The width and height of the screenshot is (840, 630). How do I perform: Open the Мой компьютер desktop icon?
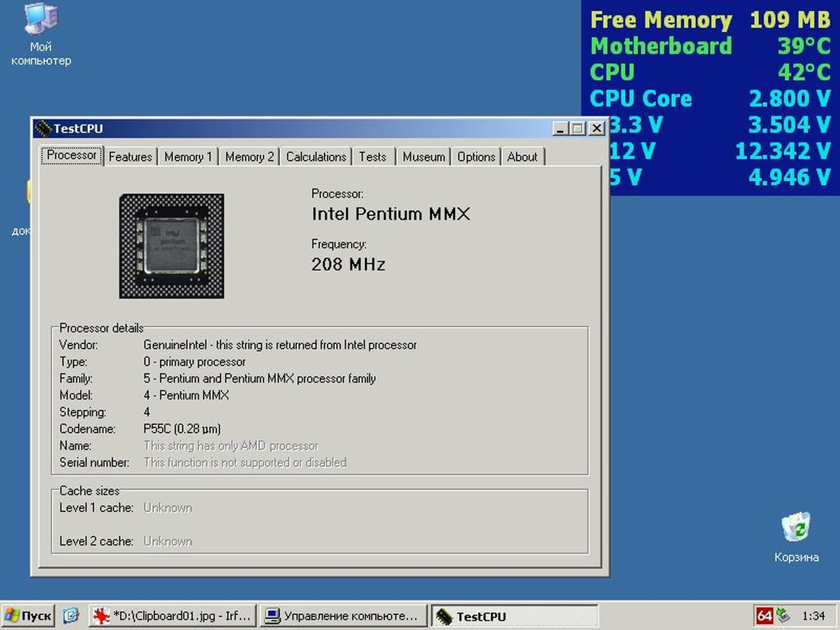[x=41, y=34]
